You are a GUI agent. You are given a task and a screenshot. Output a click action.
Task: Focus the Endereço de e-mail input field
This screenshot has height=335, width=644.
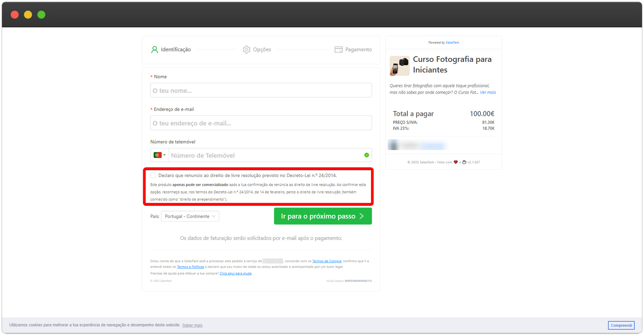point(261,123)
